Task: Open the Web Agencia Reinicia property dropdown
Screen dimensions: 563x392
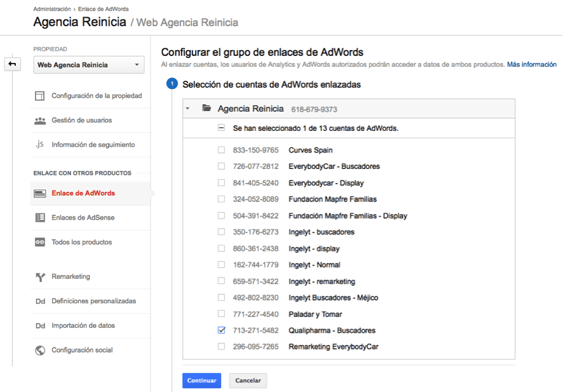Action: [x=89, y=65]
